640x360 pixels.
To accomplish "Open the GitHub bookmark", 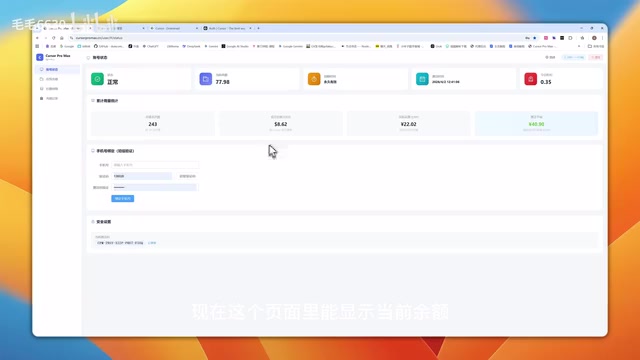I will click(109, 46).
